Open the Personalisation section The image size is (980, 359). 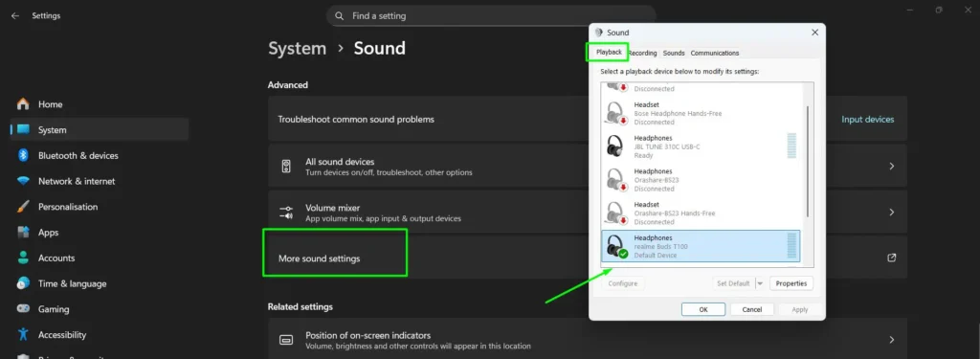tap(68, 207)
